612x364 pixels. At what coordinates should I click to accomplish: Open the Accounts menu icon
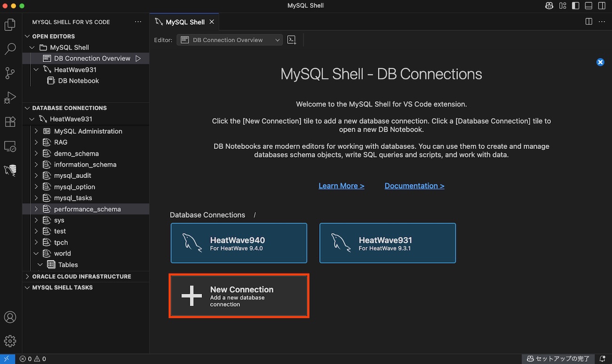[10, 317]
